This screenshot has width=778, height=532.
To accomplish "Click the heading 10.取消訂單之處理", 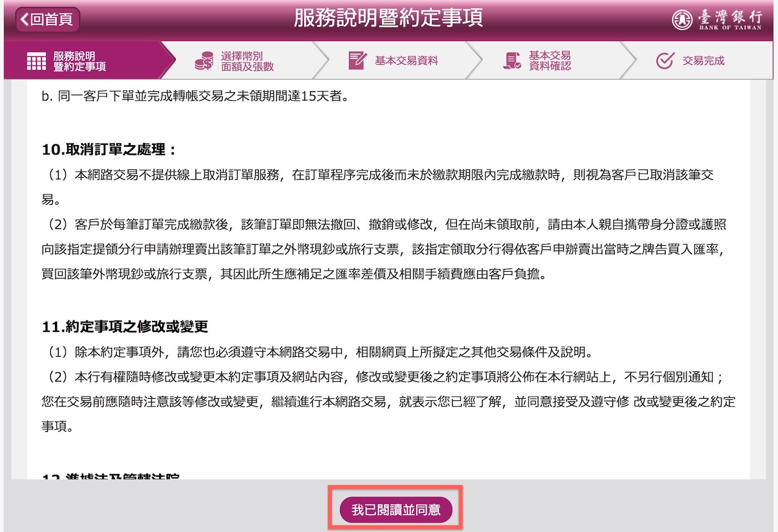I will pos(109,150).
